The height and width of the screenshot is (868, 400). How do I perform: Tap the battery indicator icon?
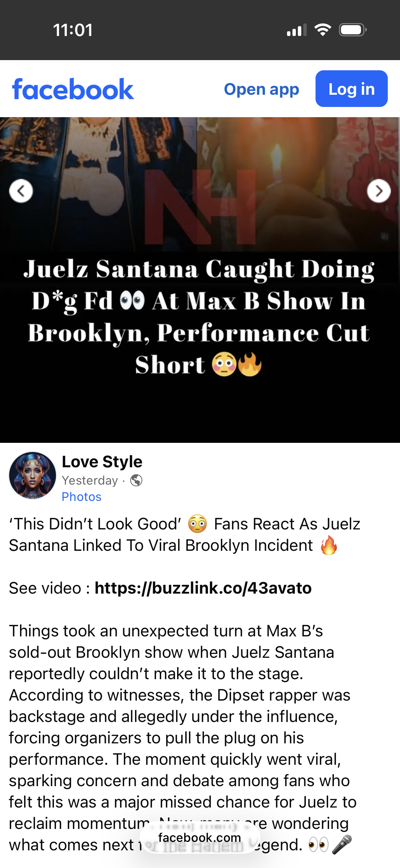[353, 30]
